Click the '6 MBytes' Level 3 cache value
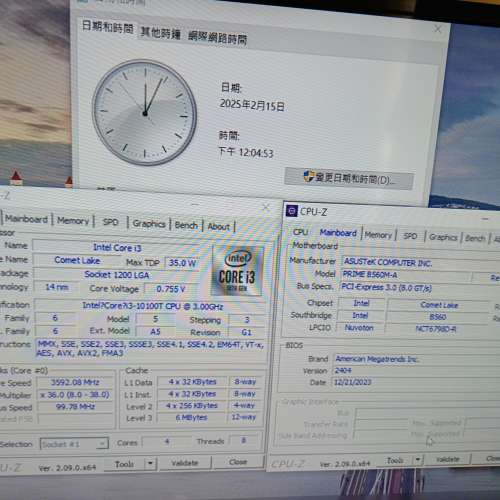500x500 pixels. [x=192, y=417]
